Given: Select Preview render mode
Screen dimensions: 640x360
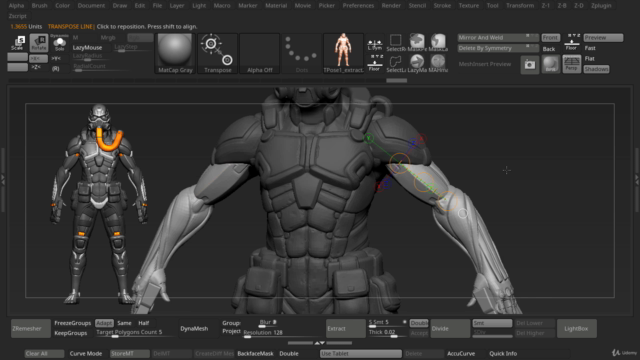Looking at the screenshot, I should click(603, 38).
